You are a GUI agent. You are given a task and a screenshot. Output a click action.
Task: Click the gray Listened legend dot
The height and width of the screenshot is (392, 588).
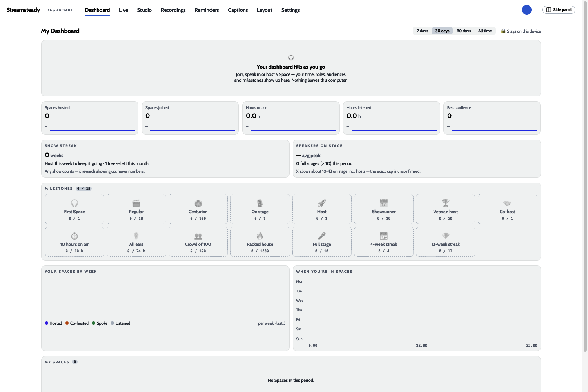point(112,323)
